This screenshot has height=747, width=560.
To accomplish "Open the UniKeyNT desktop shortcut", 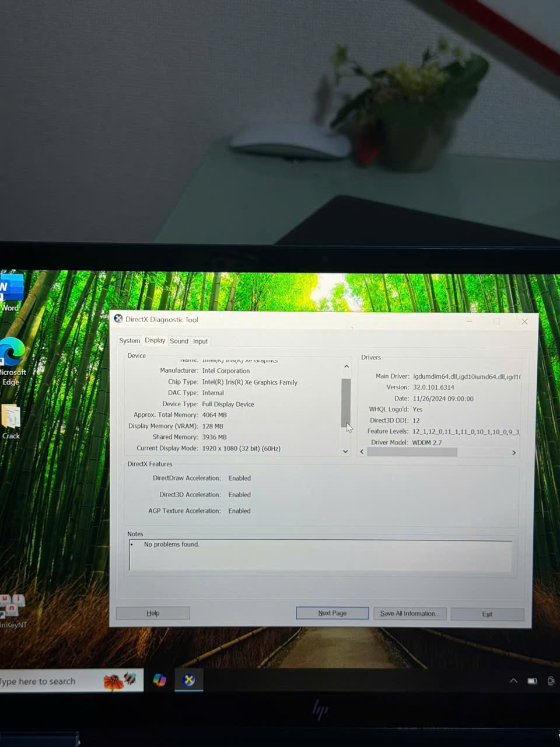I will 12,611.
